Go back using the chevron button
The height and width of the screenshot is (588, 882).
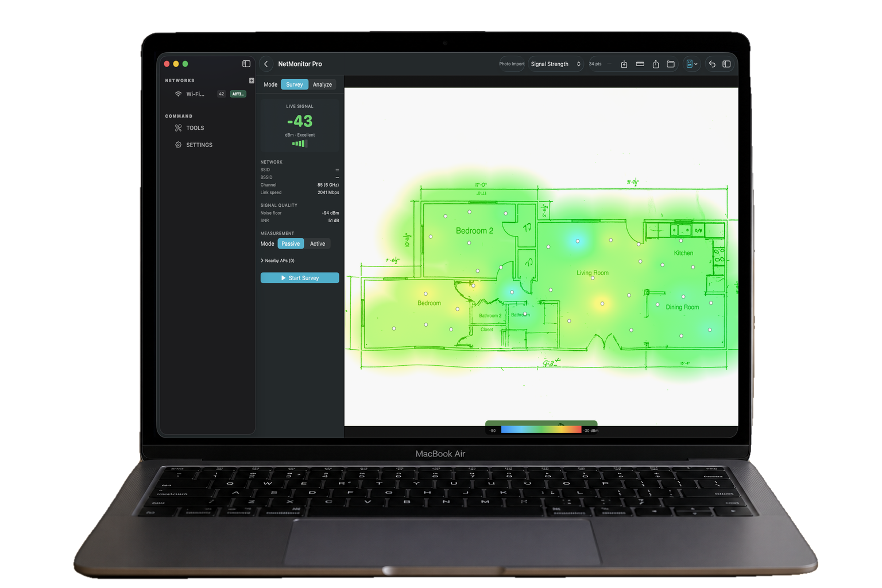pos(266,64)
